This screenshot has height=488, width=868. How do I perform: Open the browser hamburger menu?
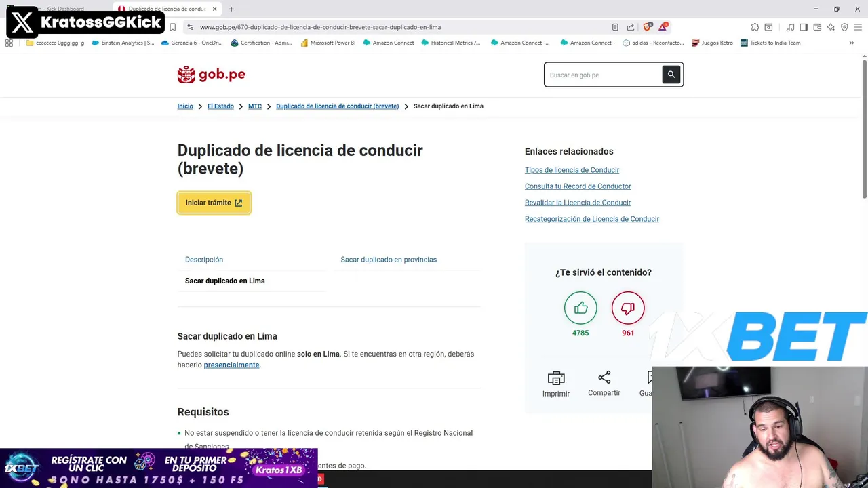coord(858,27)
